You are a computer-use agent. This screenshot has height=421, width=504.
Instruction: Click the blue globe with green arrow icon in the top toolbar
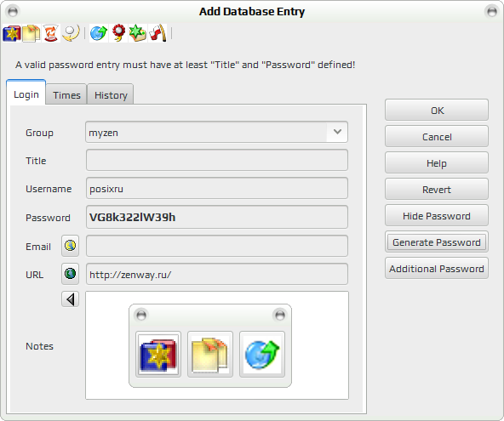tap(99, 33)
